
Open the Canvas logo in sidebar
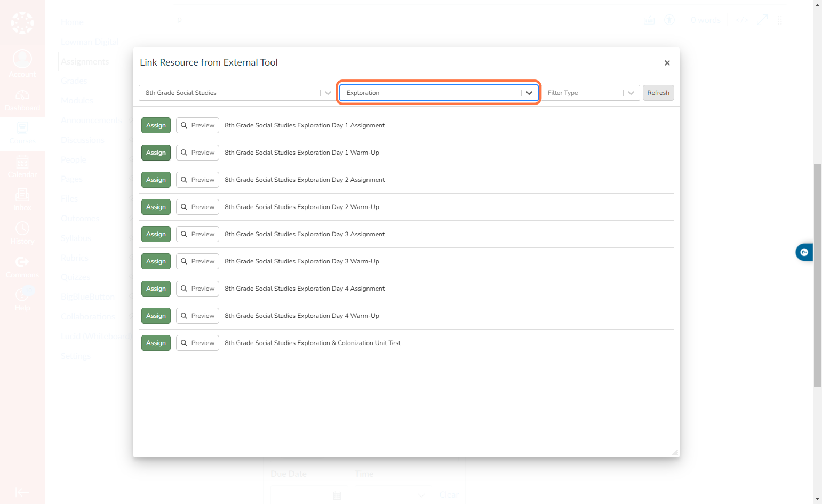(22, 22)
